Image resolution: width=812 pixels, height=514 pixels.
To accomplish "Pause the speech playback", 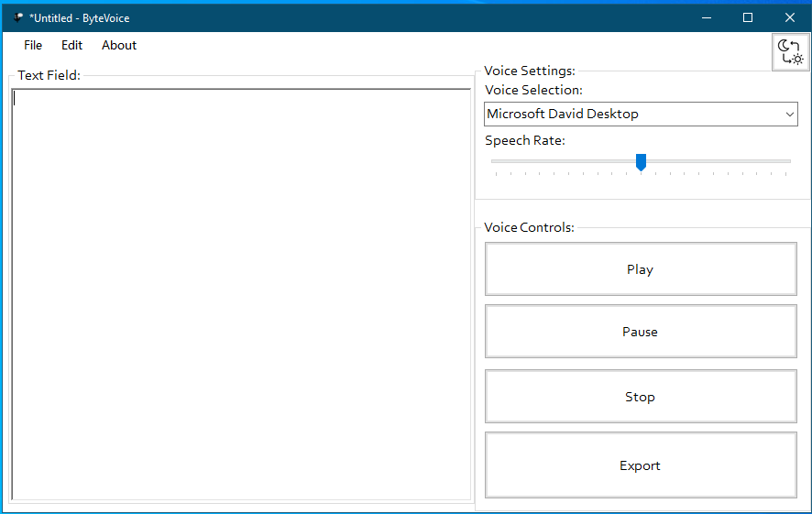I will click(x=641, y=332).
